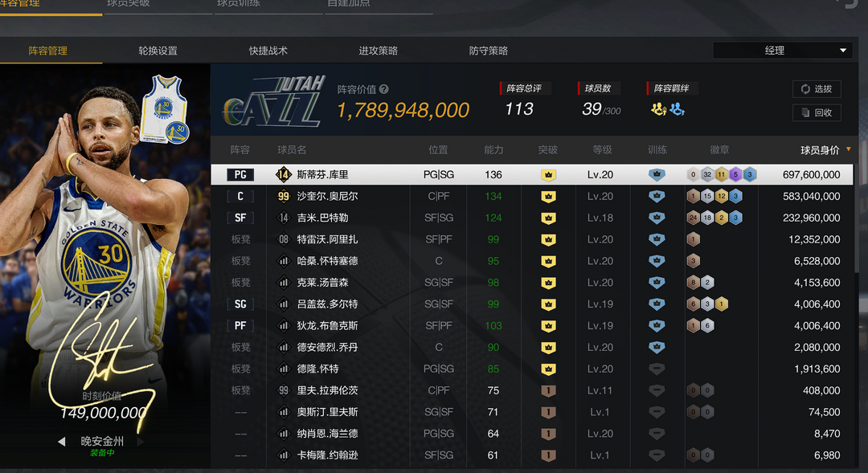The image size is (868, 473).
Task: Click the bronze level-1 breakthrough icon for 里夫.拉弗伦茨
Action: tap(548, 390)
